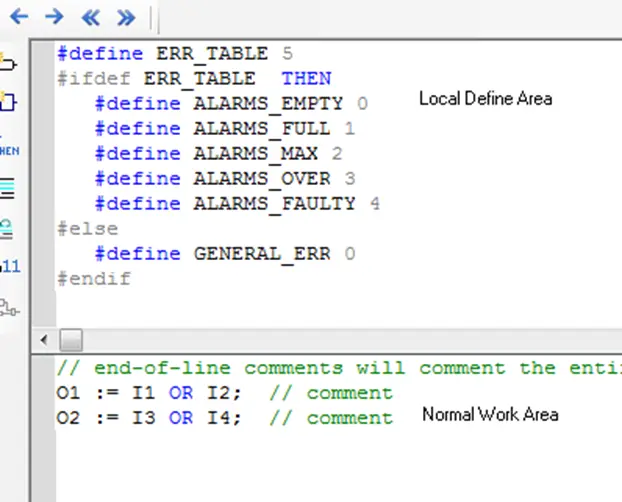Click the '#ifdef ERR_TABLE THEN' line
This screenshot has height=502, width=622.
click(x=194, y=79)
